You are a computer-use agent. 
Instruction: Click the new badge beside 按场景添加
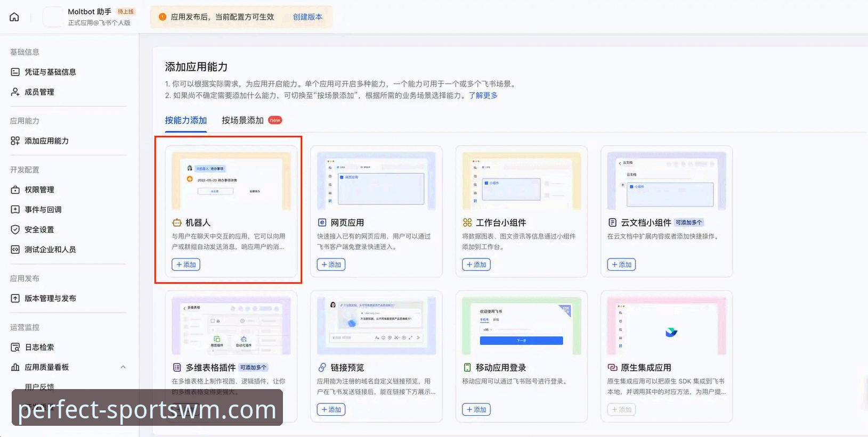275,120
